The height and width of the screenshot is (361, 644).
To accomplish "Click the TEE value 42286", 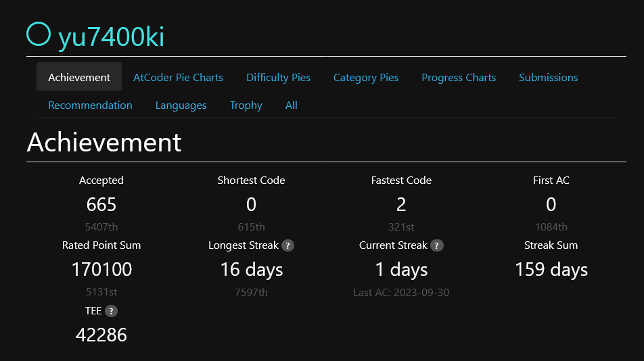I will (x=101, y=335).
